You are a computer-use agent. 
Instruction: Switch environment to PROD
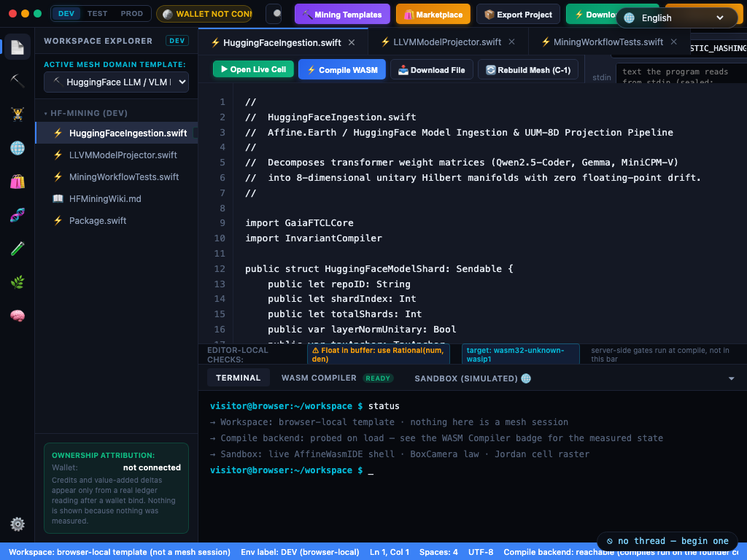point(131,14)
